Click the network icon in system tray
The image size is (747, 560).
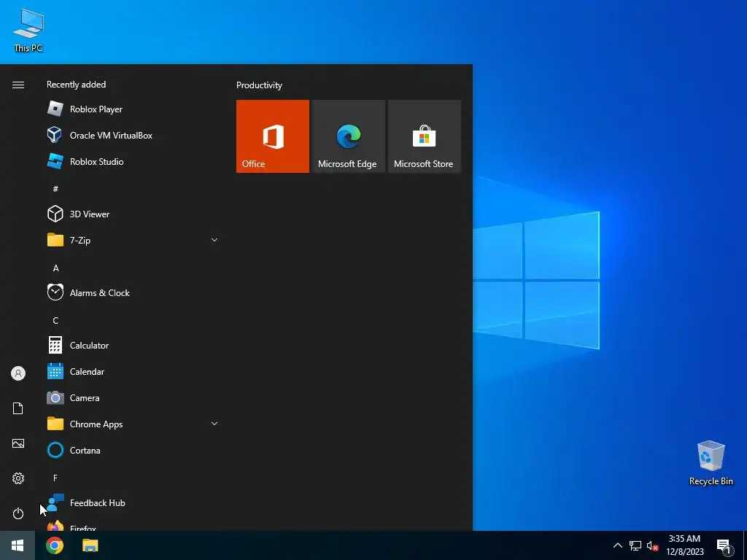[635, 545]
